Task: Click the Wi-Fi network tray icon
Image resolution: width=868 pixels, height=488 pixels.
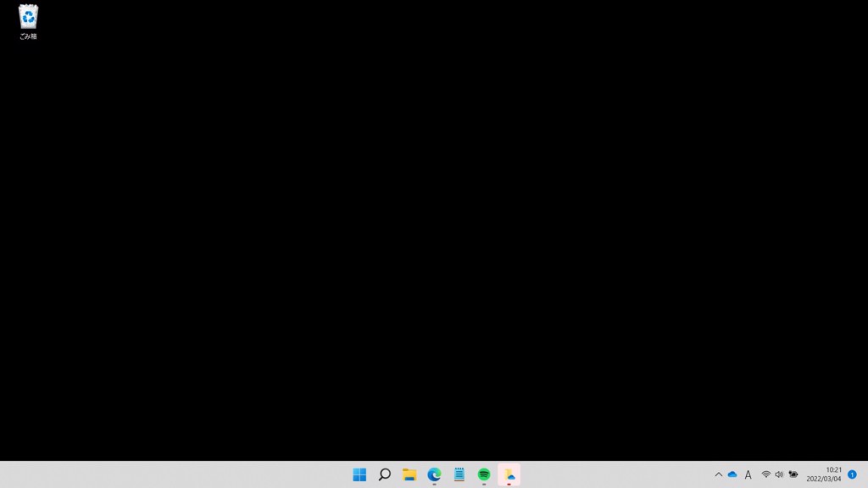Action: click(x=766, y=474)
